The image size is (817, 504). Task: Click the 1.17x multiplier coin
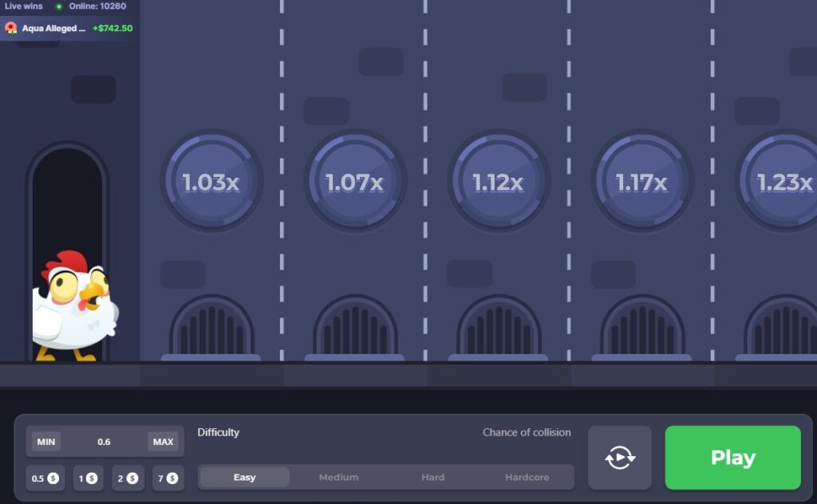(x=642, y=182)
